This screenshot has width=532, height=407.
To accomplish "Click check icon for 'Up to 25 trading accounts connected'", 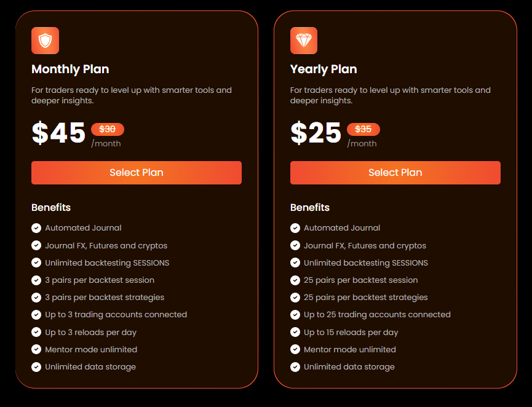I will click(x=295, y=315).
